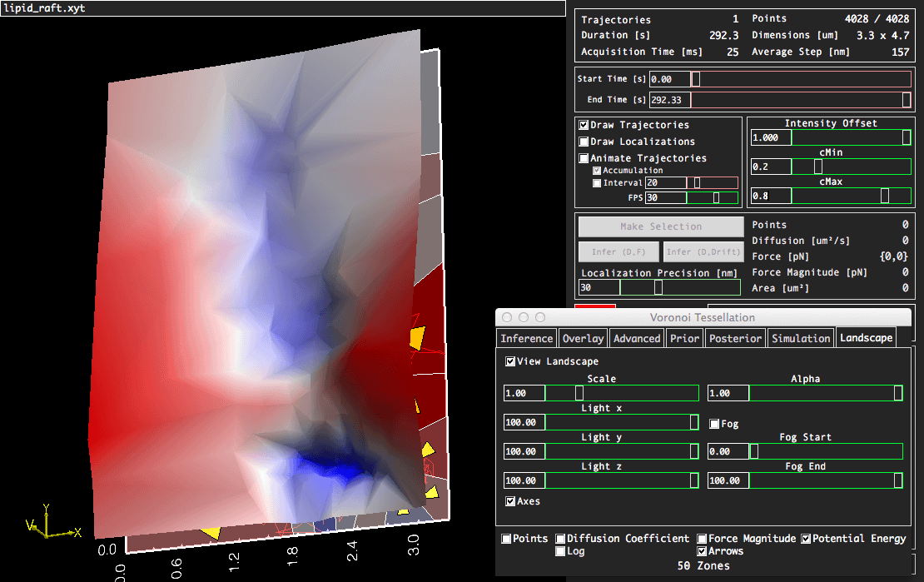
Task: Click the Infer (D,Drift) button
Action: (x=703, y=251)
